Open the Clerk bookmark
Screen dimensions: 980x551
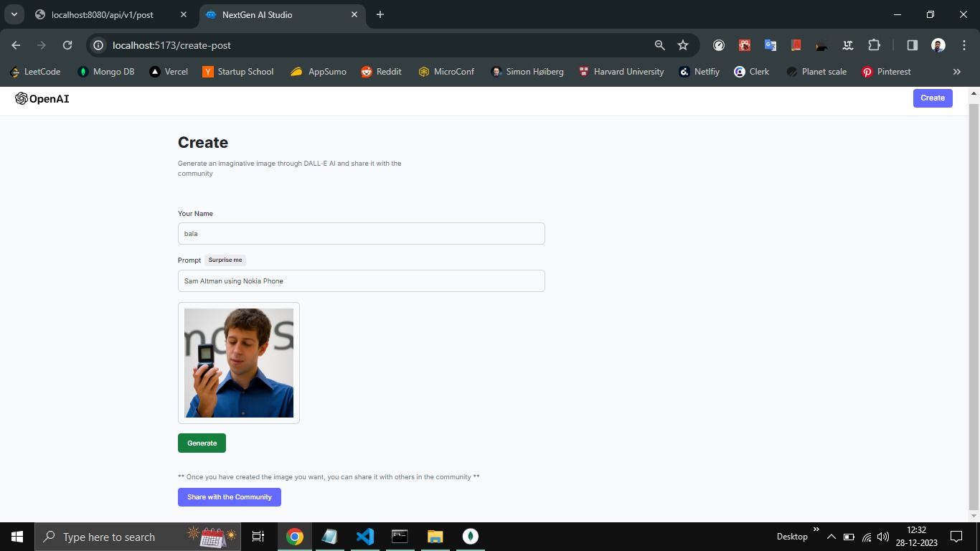(752, 72)
